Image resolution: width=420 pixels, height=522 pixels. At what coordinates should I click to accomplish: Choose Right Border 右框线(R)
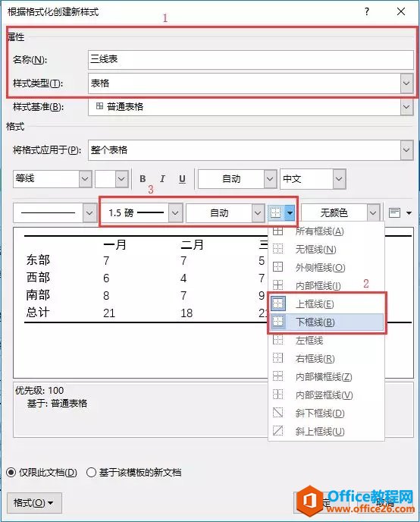[326, 358]
